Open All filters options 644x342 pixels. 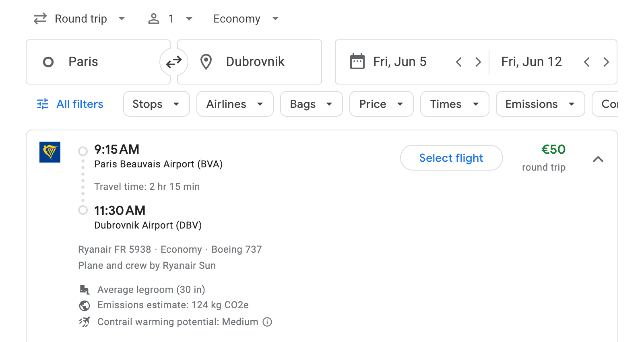(69, 104)
